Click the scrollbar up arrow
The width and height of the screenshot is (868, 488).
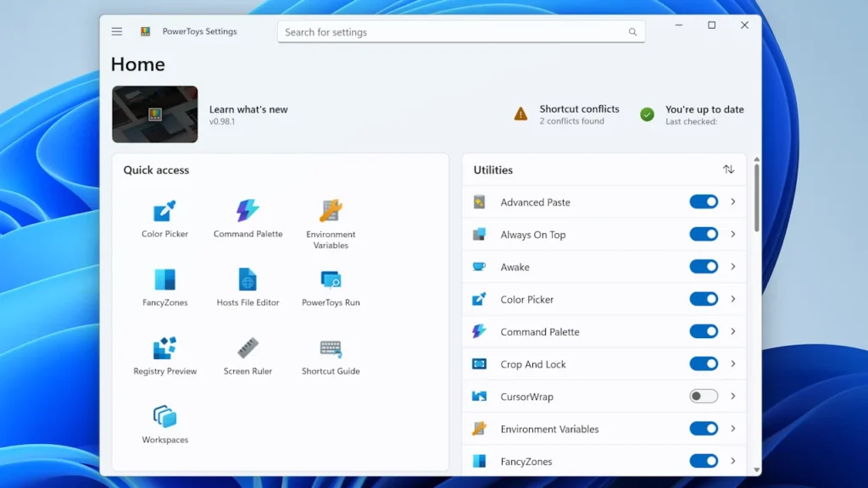pos(756,159)
